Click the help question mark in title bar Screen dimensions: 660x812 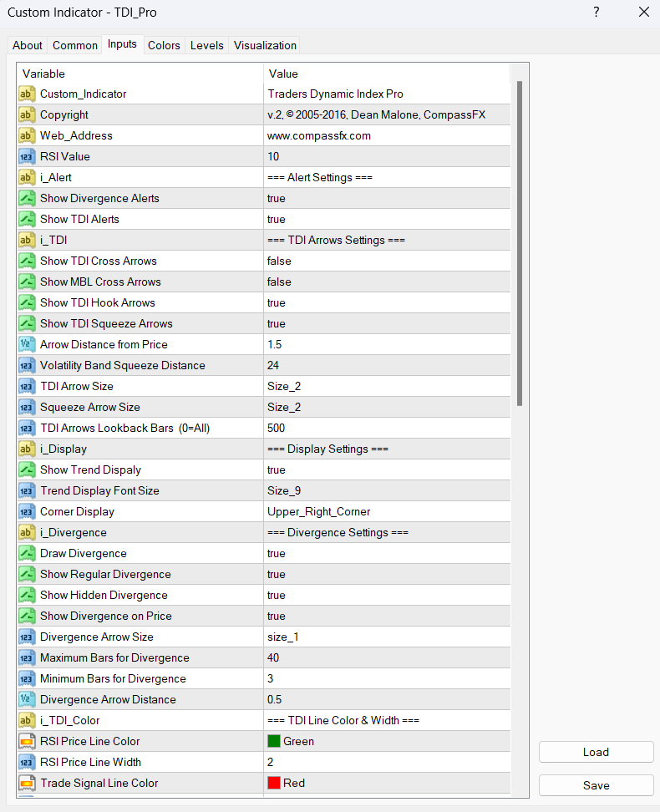(x=597, y=12)
